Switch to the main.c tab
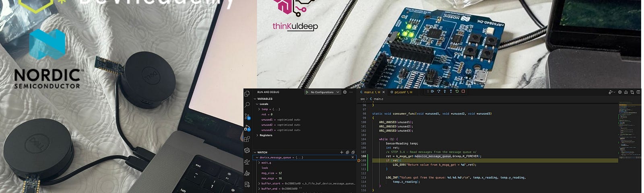 pyautogui.click(x=372, y=92)
